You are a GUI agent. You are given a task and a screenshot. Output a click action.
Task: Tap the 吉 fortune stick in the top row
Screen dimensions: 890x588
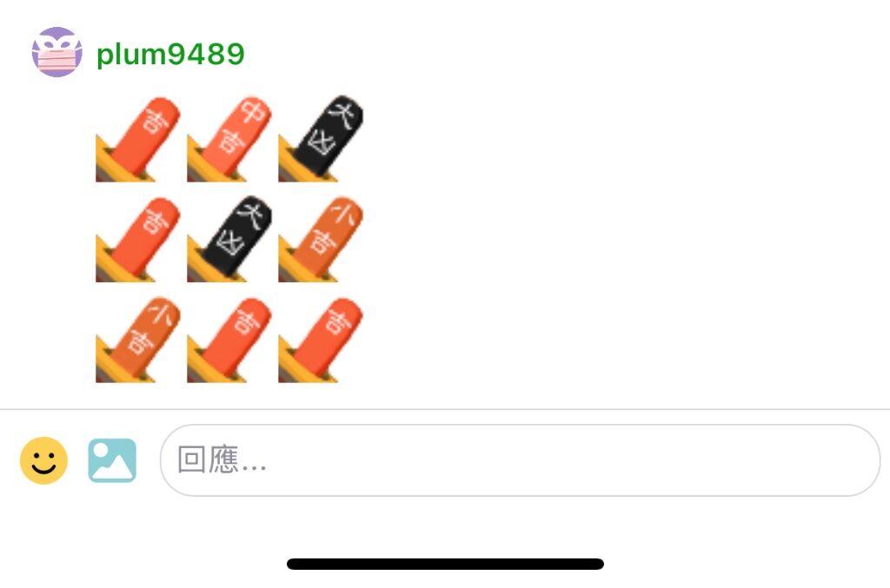pos(138,140)
